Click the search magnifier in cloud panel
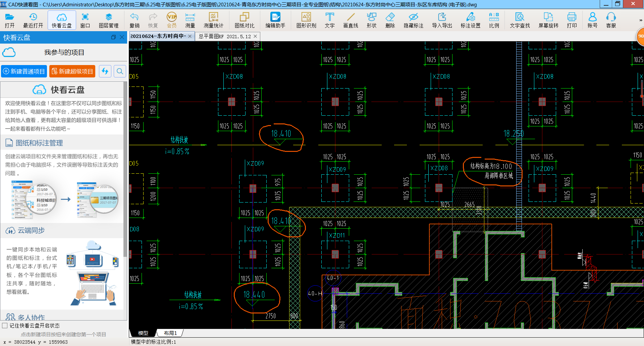 [x=120, y=71]
